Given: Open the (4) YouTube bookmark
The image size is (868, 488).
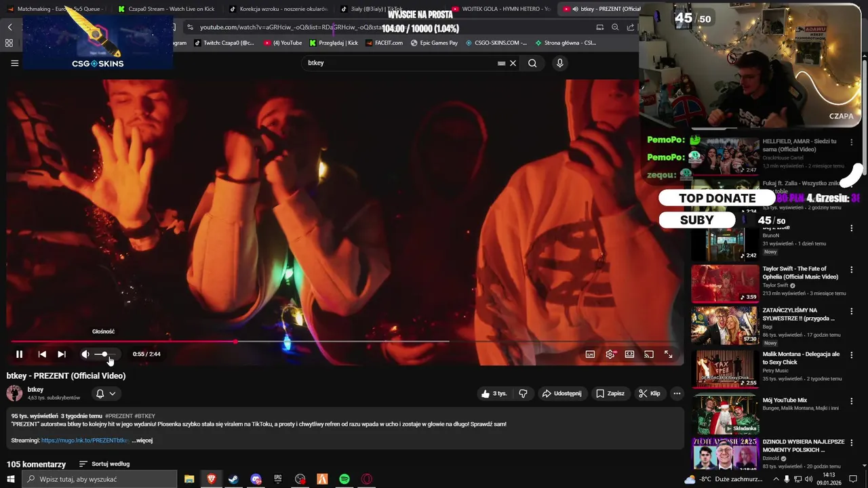Looking at the screenshot, I should (281, 43).
